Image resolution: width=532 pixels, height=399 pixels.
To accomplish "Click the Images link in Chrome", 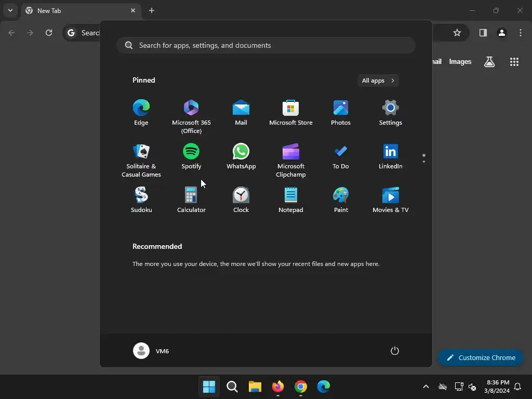I will [460, 62].
